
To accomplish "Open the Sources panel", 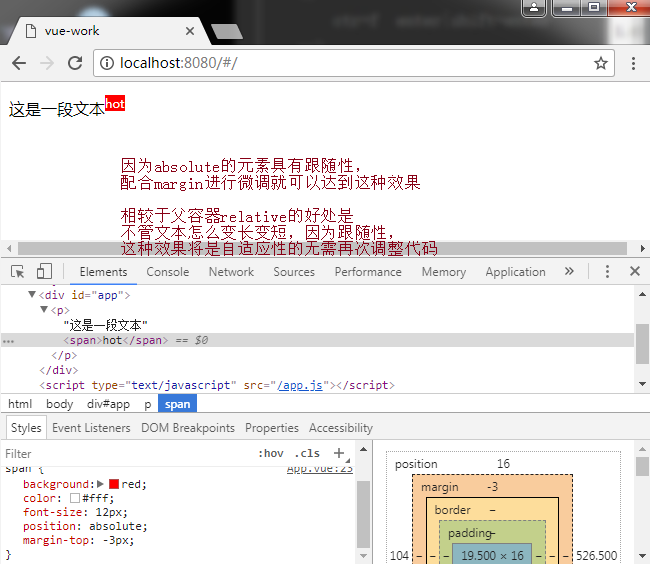I will click(x=294, y=272).
